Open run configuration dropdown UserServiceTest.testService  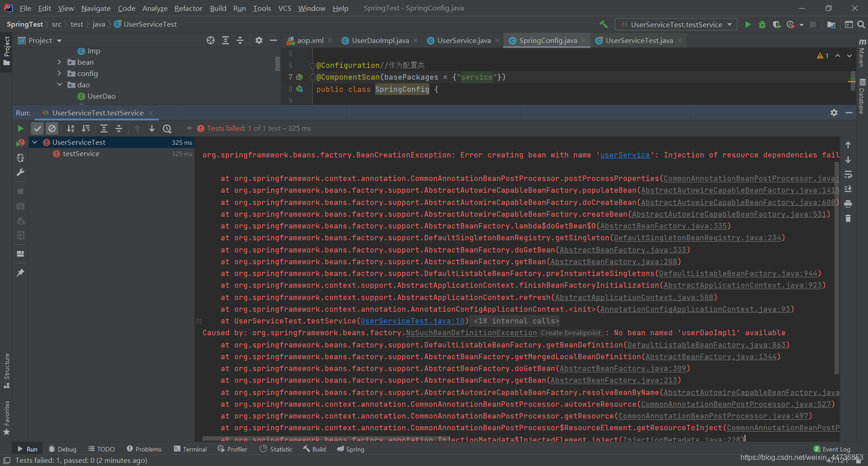(676, 24)
